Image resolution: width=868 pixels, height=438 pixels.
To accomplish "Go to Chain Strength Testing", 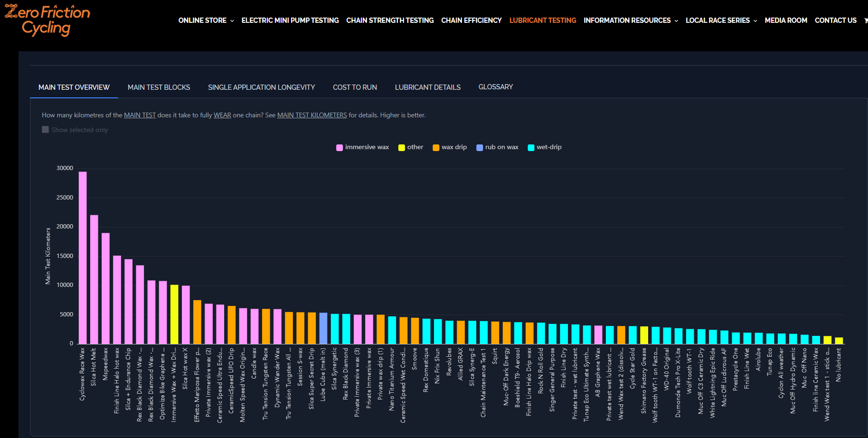I will tap(390, 20).
